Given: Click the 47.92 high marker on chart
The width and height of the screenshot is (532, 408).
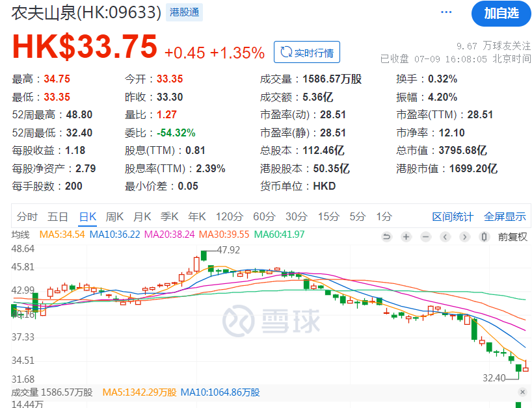Looking at the screenshot, I should pos(228,250).
